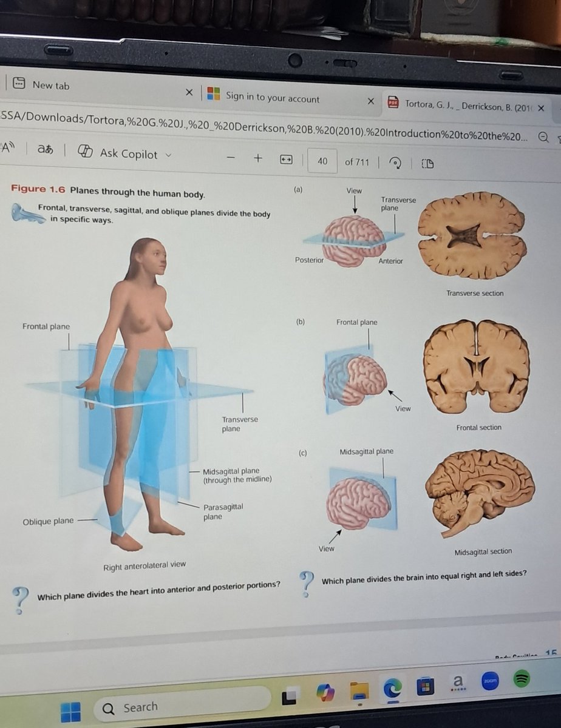The image size is (561, 728).
Task: Close the New tab browser tab
Action: coord(189,92)
